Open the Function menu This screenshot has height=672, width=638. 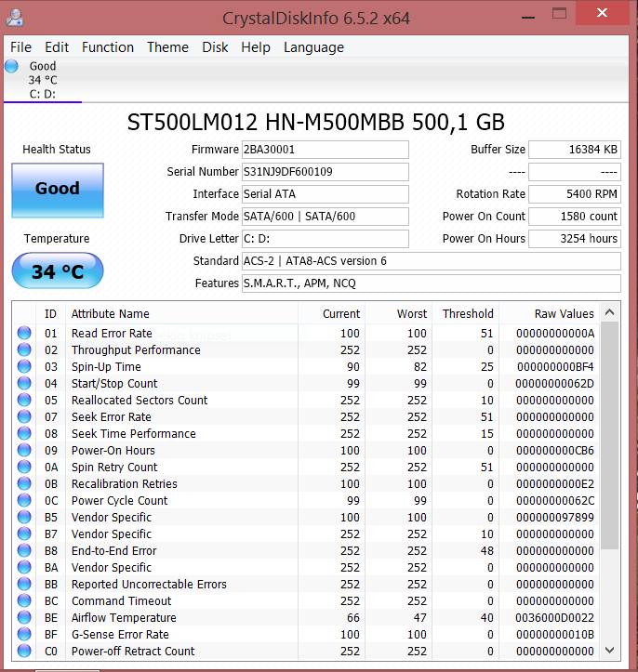tap(108, 47)
